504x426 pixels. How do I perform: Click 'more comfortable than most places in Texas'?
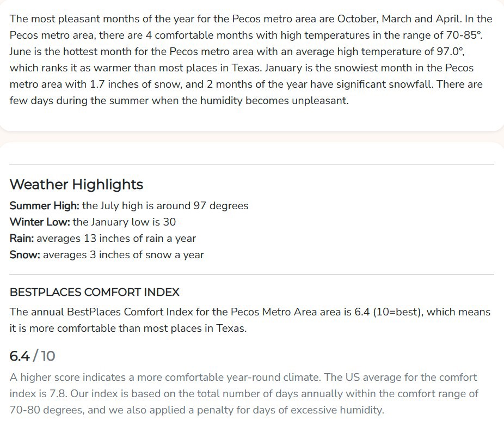(x=138, y=328)
